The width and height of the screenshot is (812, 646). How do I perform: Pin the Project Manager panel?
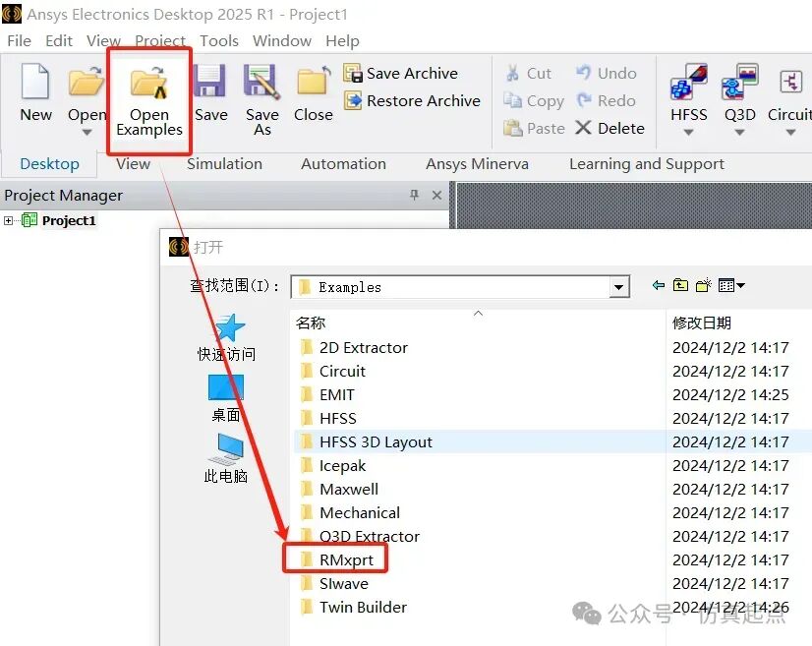(414, 196)
